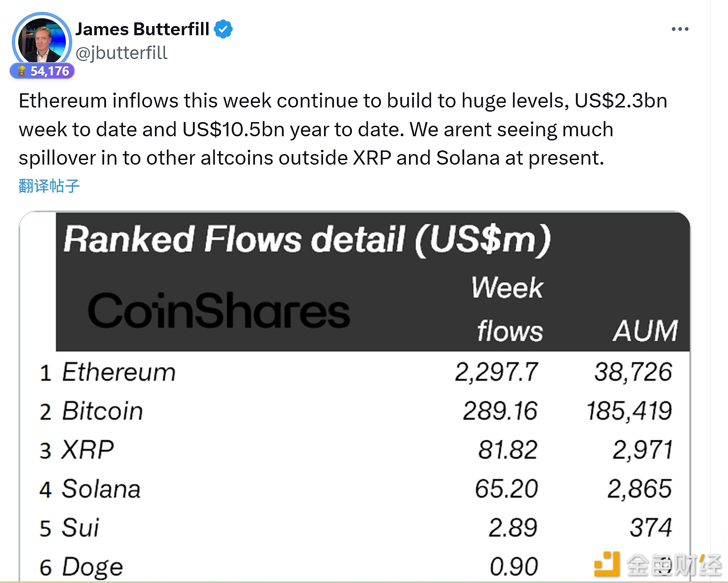Click the "Week flows" column header
Viewport: 728px width, 583px height.
pos(507,309)
